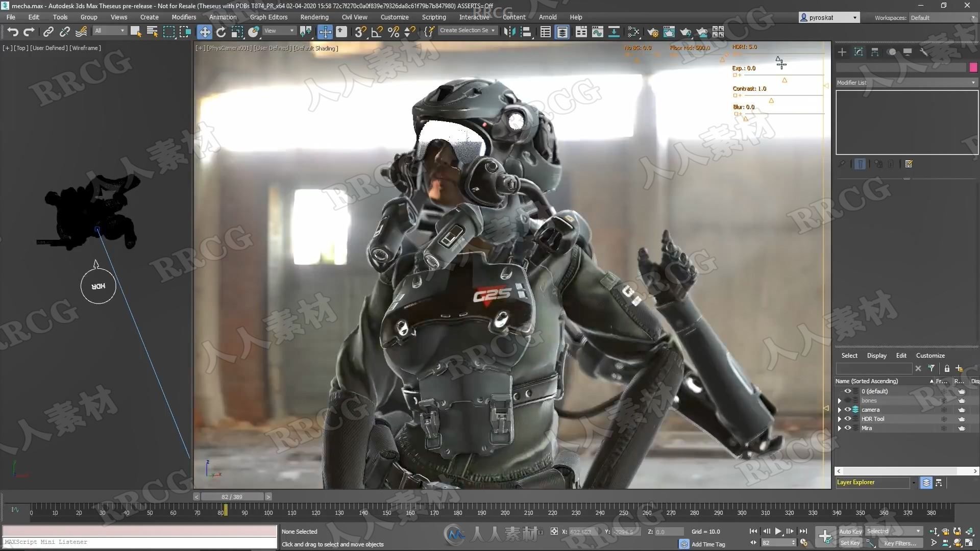Select the Mira layer in explorer
Screen dimensions: 980x551
click(x=868, y=428)
